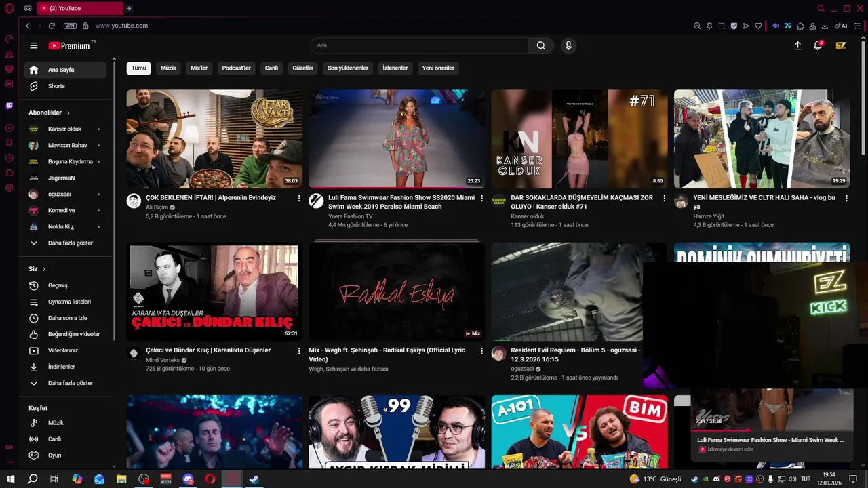Open the EZ account avatar menu
This screenshot has width=868, height=488.
841,45
